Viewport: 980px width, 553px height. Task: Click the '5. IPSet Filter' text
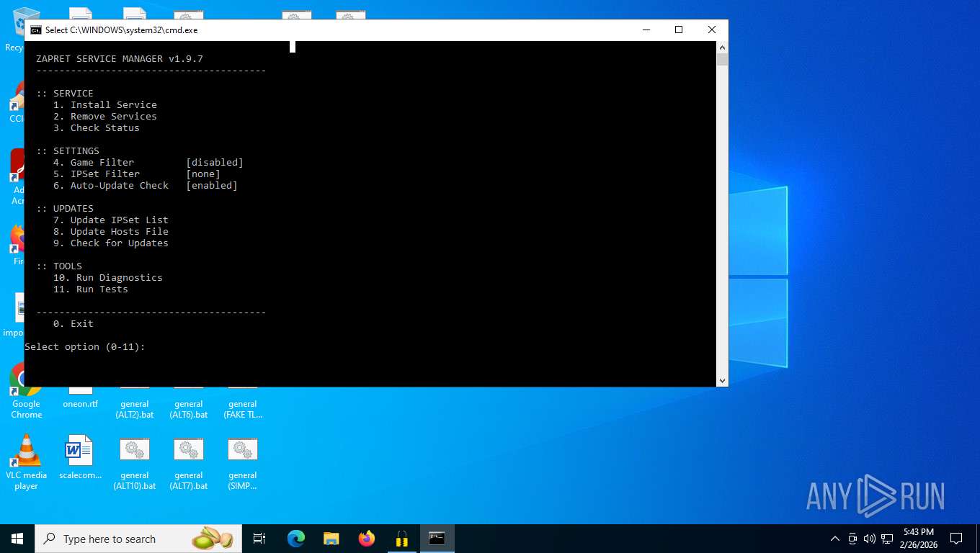97,174
